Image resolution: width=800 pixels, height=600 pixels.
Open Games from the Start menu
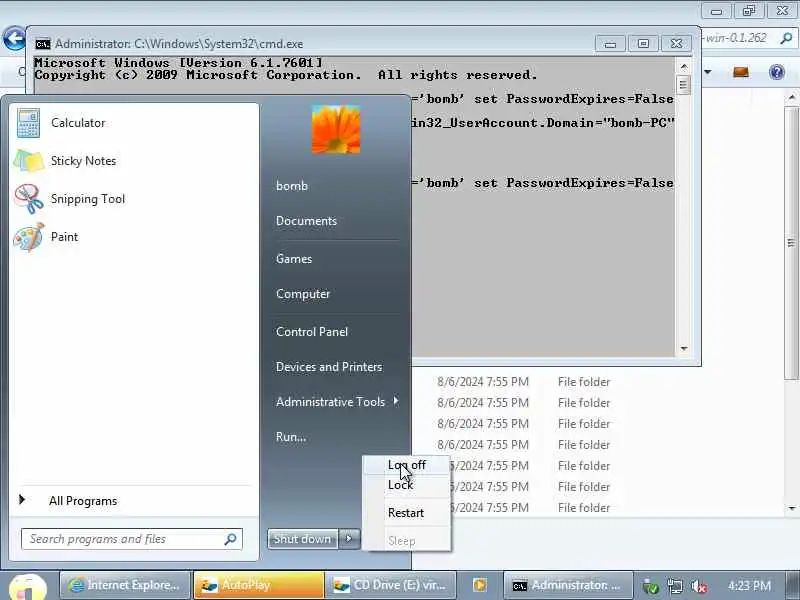294,259
